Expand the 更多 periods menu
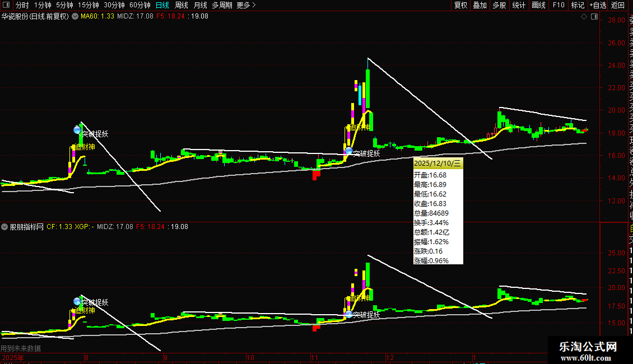Screen dimensions: 633x364 coord(246,5)
